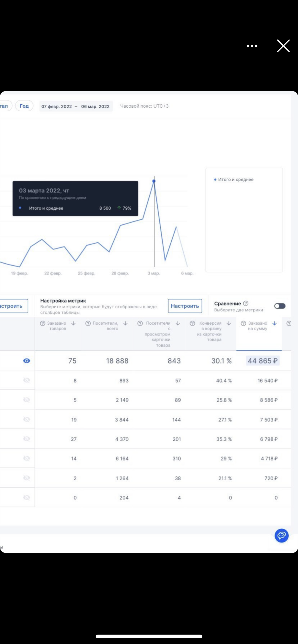298x644 pixels.
Task: Click help icon for Конверсия в корзину column
Action: click(192, 323)
